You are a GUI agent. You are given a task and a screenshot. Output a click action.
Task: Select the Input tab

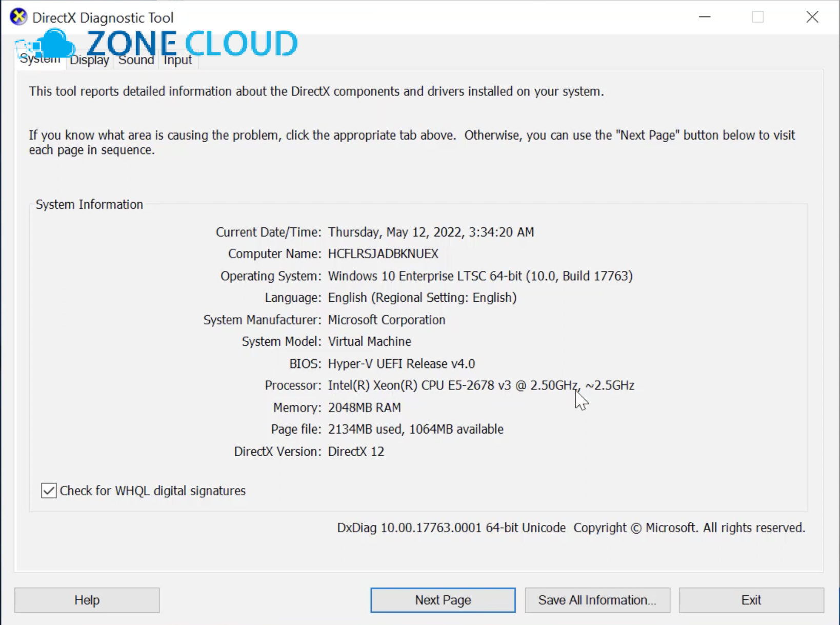tap(177, 60)
